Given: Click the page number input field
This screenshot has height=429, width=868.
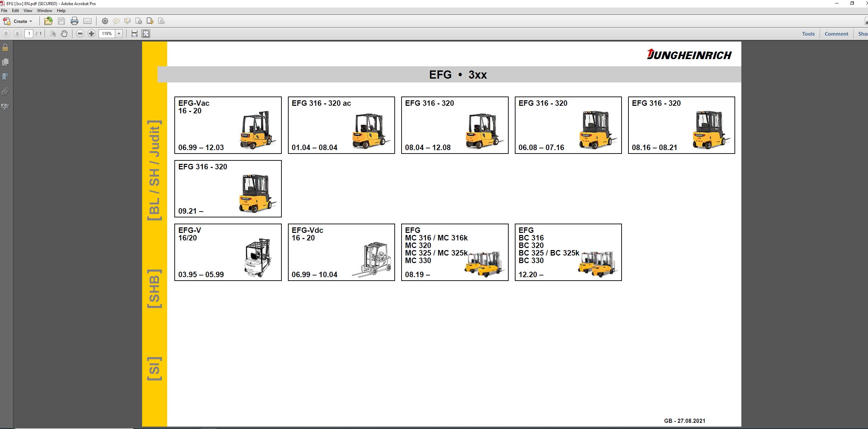Looking at the screenshot, I should pos(29,34).
